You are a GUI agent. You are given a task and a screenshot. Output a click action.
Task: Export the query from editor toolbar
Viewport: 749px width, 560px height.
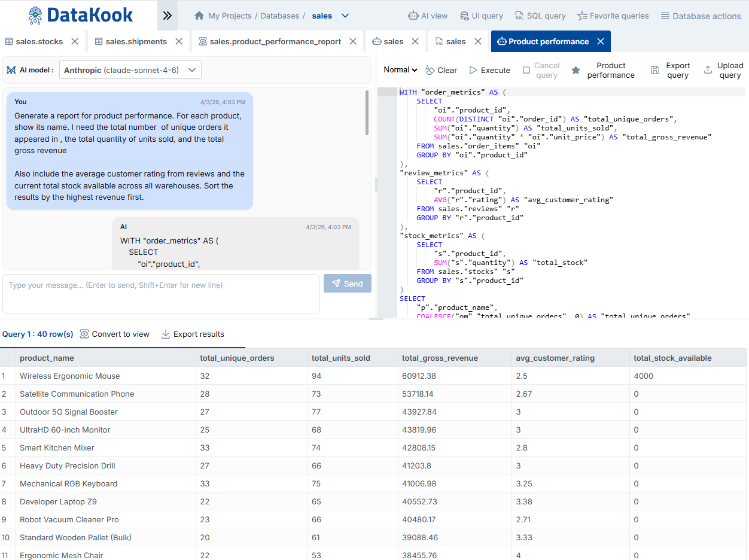point(670,70)
